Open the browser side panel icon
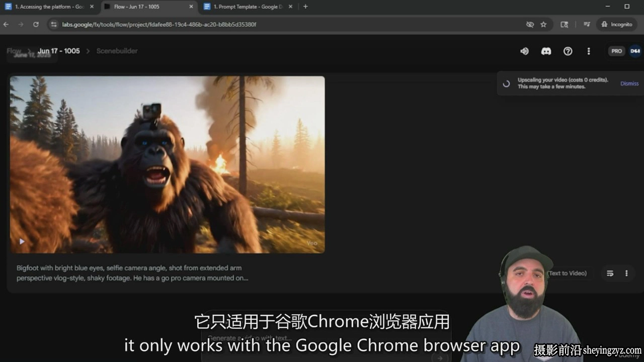The image size is (644, 362). click(565, 24)
